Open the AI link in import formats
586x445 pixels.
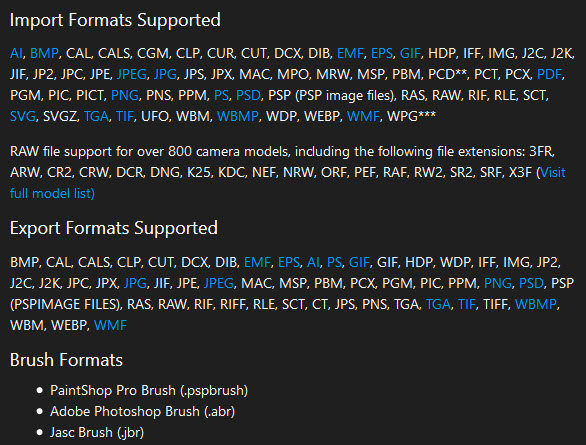pos(16,53)
